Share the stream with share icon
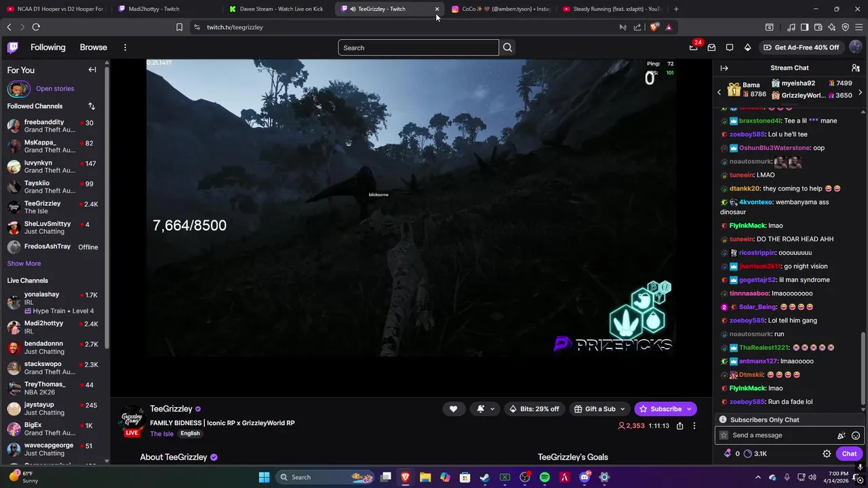 [679, 426]
